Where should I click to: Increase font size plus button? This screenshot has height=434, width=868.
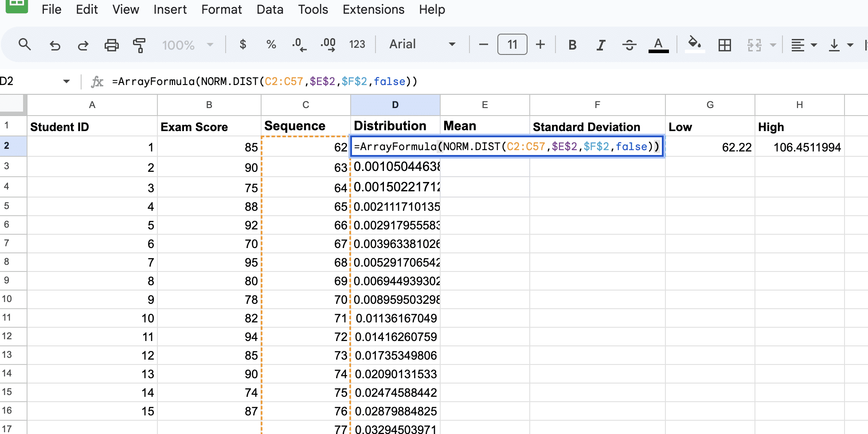(x=540, y=44)
